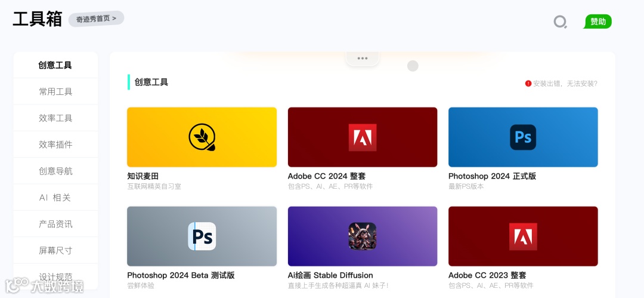Screen dimensions: 644x298
Task: Click the three-dots handle at top
Action: [x=363, y=59]
